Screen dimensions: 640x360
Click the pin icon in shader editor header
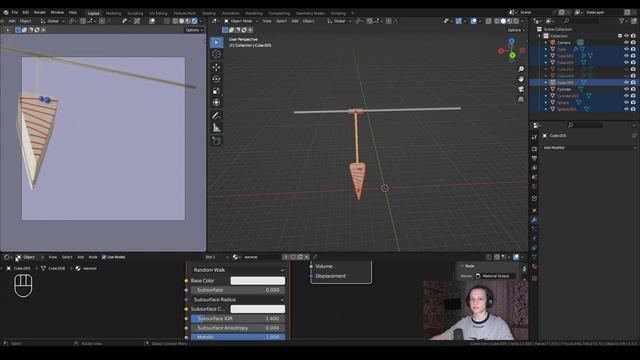[x=315, y=257]
